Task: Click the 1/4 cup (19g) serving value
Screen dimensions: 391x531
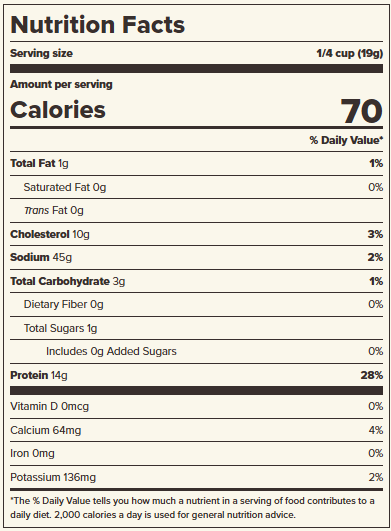Action: pos(350,54)
